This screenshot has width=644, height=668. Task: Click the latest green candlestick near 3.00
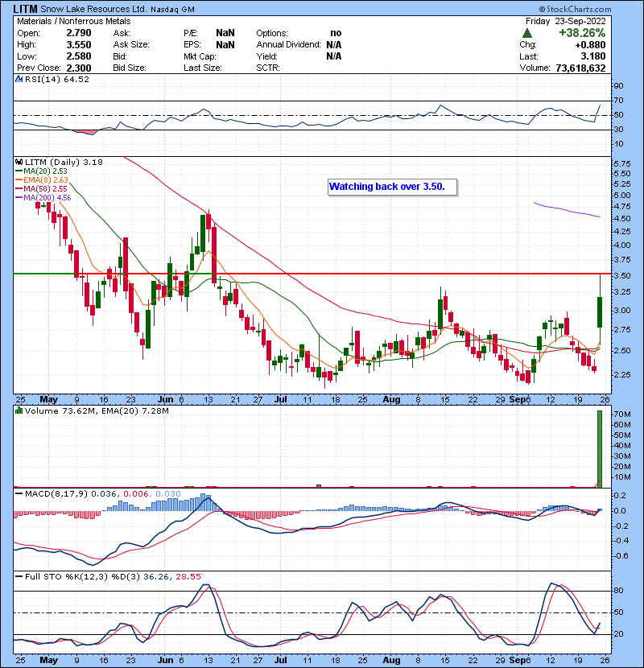point(600,312)
